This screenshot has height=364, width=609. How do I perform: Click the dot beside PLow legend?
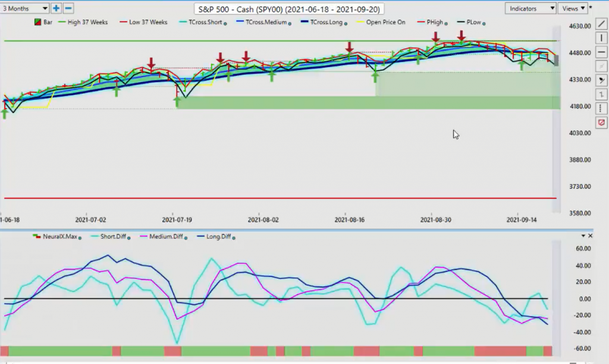[x=484, y=23]
